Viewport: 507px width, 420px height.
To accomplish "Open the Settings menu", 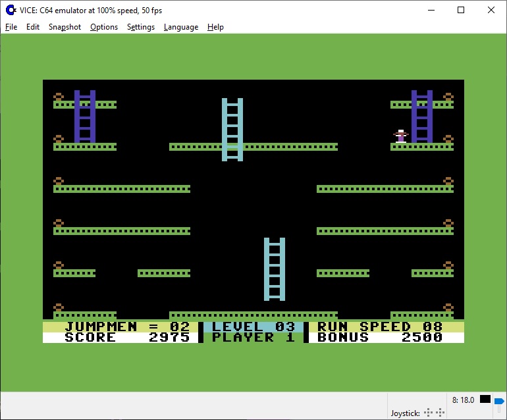I will [x=141, y=27].
